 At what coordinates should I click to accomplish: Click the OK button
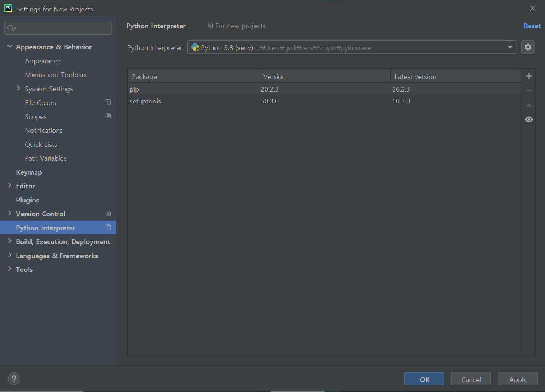coord(424,379)
